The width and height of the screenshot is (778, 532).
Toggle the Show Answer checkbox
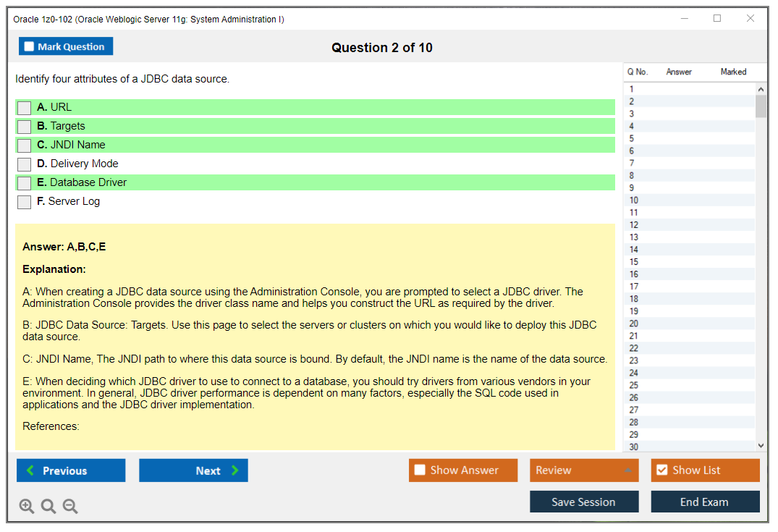click(x=420, y=470)
